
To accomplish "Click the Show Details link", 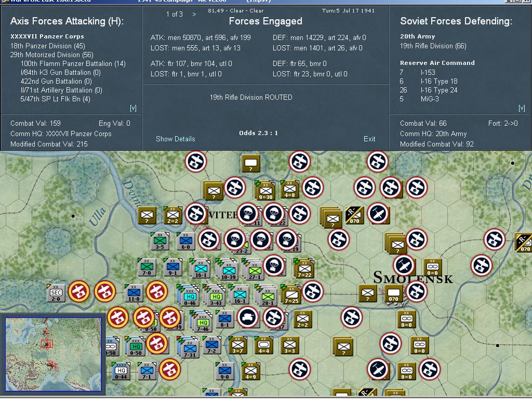I will click(176, 139).
